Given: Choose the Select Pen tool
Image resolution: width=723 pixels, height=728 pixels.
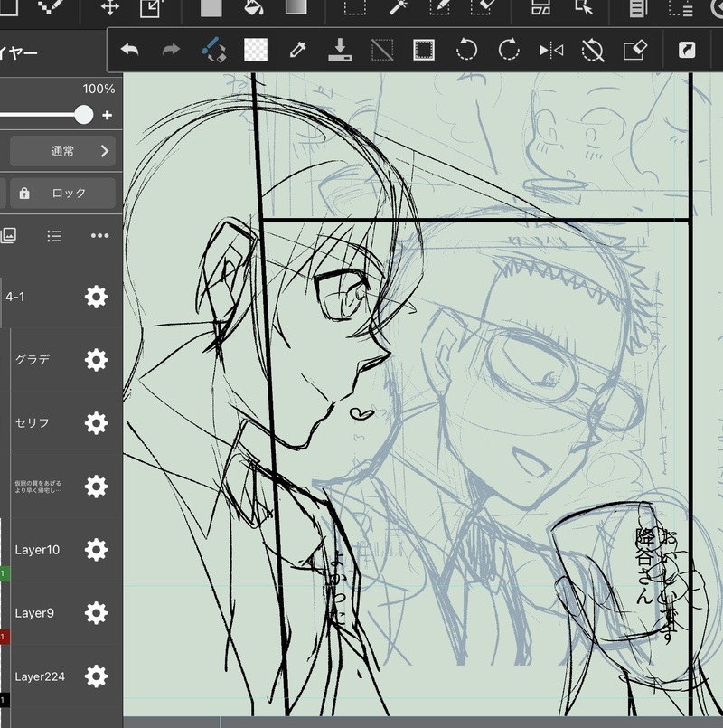Looking at the screenshot, I should (x=439, y=7).
